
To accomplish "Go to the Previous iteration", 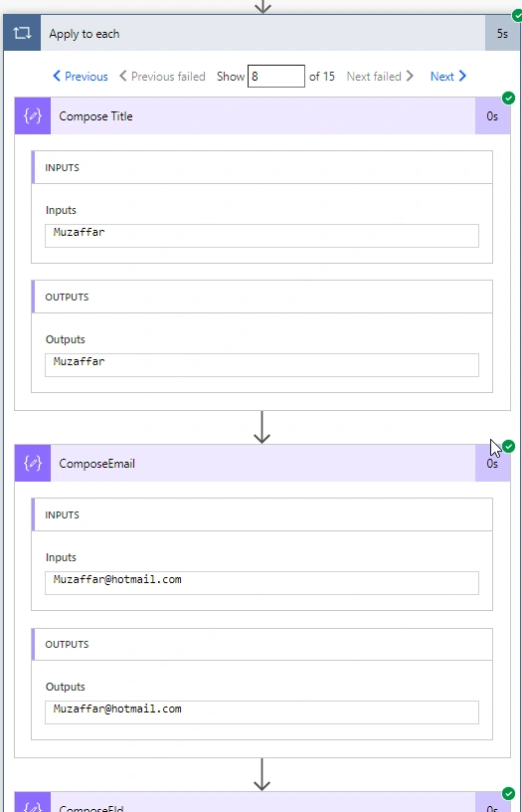I will 81,76.
